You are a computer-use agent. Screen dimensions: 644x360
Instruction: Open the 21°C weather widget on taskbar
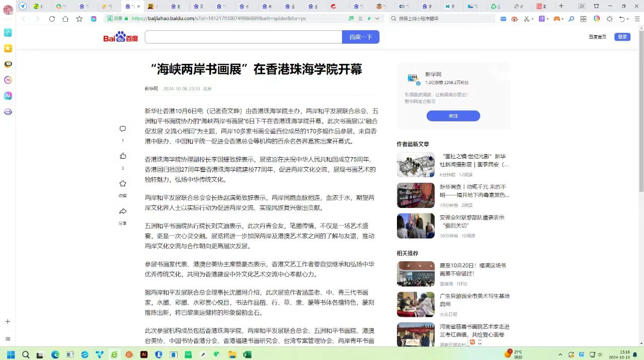[513, 354]
